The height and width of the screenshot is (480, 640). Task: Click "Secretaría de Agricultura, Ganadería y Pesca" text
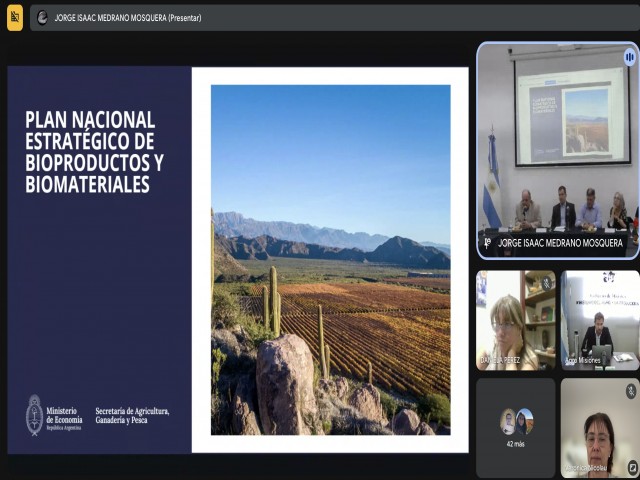[132, 416]
